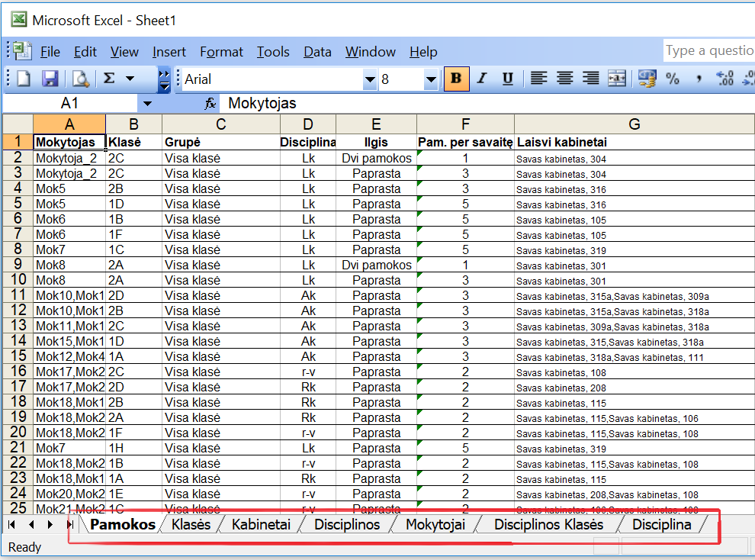The width and height of the screenshot is (755, 560).
Task: Save the workbook with the floppy disk icon
Action: [50, 79]
